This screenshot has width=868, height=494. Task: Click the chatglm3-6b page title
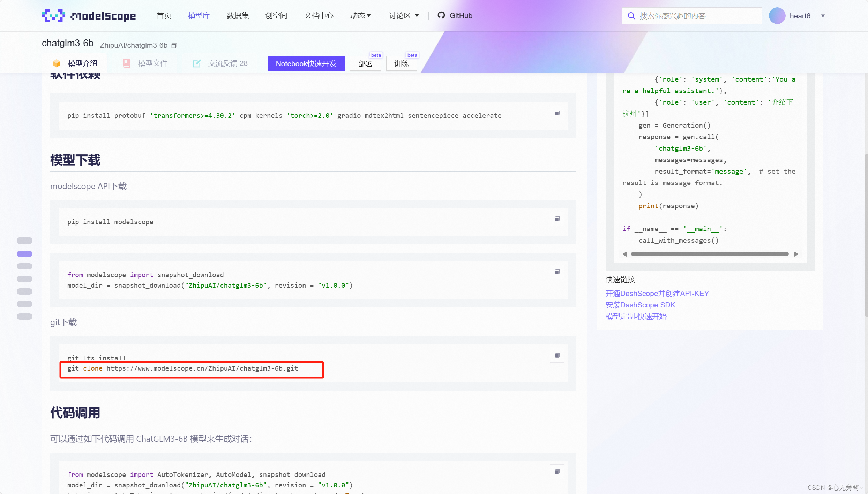68,43
